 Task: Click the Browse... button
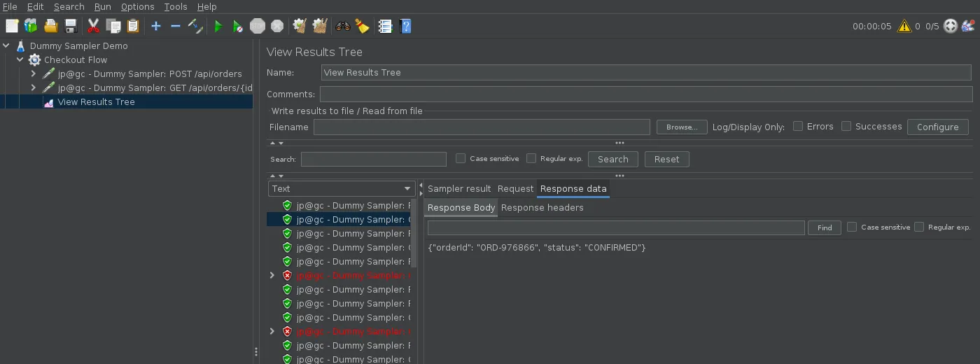click(x=682, y=127)
